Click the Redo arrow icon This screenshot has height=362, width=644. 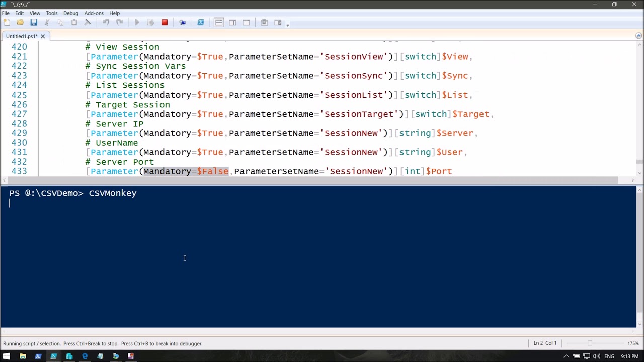pyautogui.click(x=119, y=22)
